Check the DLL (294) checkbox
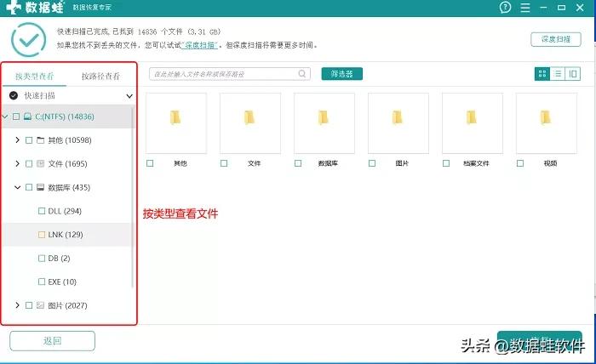 (x=42, y=211)
